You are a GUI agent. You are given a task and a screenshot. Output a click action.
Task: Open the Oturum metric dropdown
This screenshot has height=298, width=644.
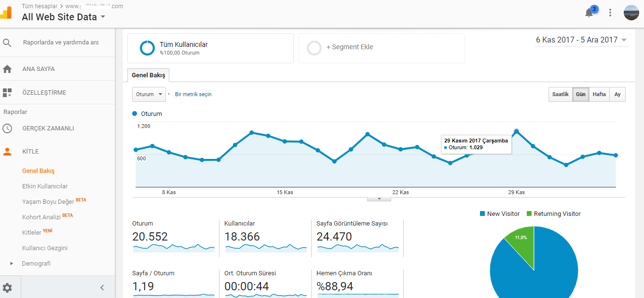click(x=149, y=95)
